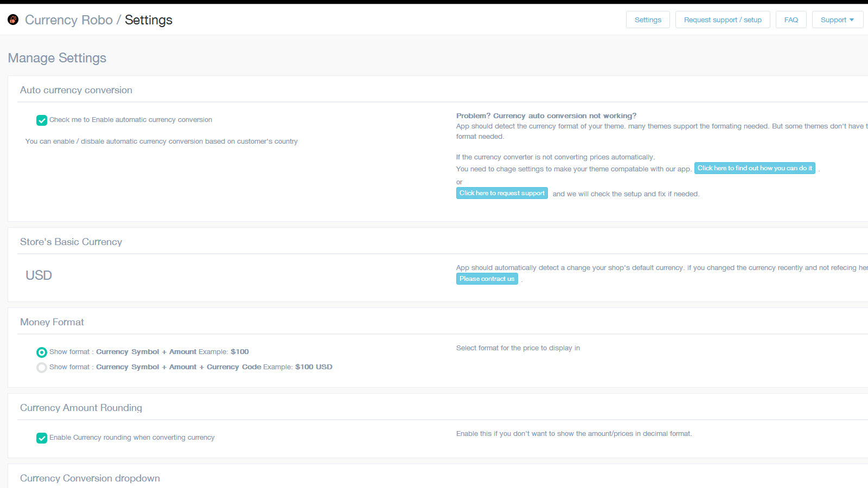868x488 pixels.
Task: Click the Currency Amount Rounding heading
Action: coord(81,408)
